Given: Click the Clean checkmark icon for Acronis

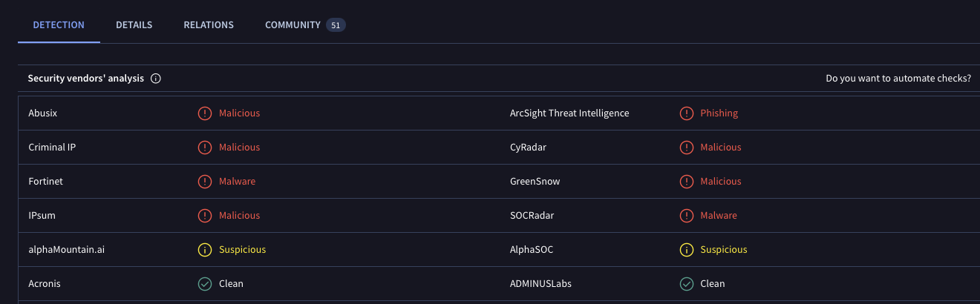Looking at the screenshot, I should click(205, 284).
